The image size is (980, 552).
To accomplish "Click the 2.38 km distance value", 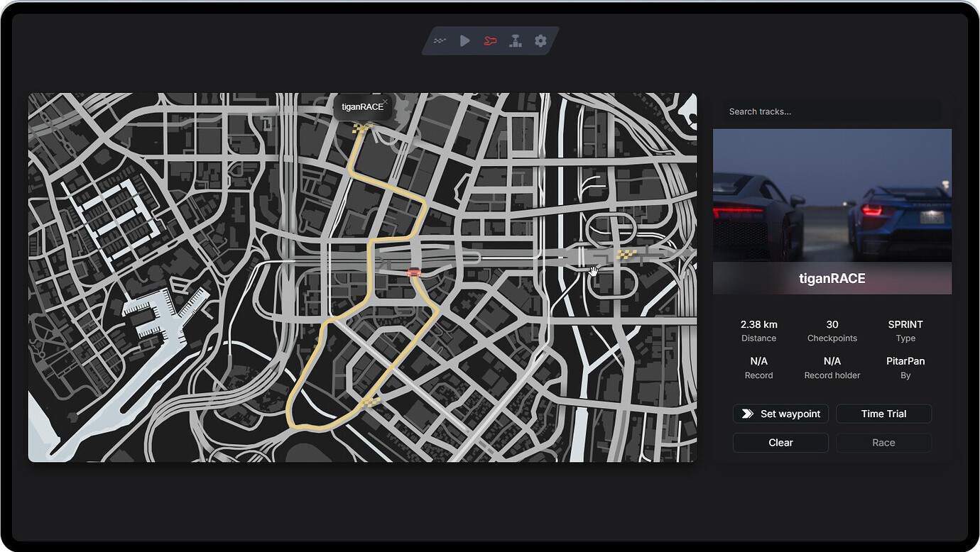I will pyautogui.click(x=758, y=324).
